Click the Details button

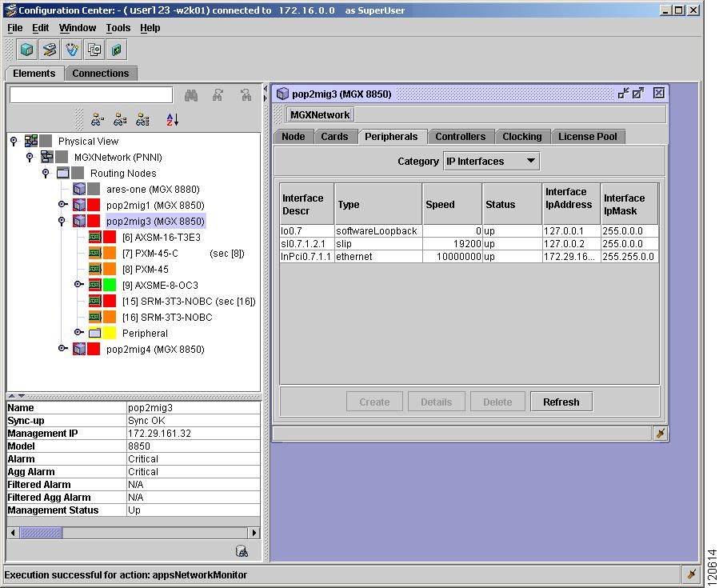[x=437, y=402]
